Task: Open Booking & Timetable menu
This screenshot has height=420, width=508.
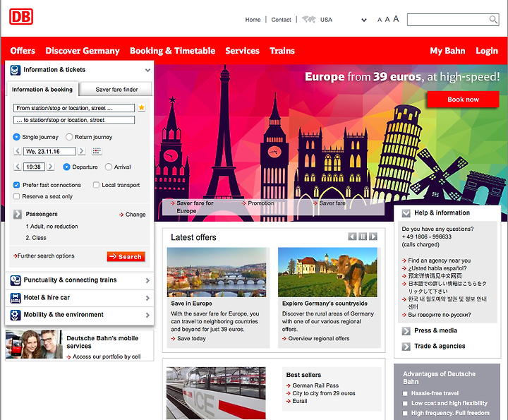Action: tap(172, 51)
